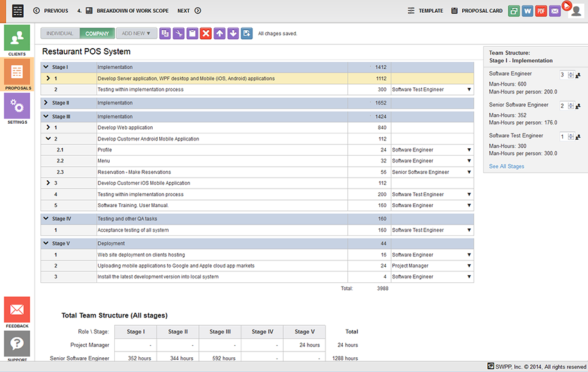Image resolution: width=588 pixels, height=372 pixels.
Task: Send proposal by email icon
Action: 555,11
